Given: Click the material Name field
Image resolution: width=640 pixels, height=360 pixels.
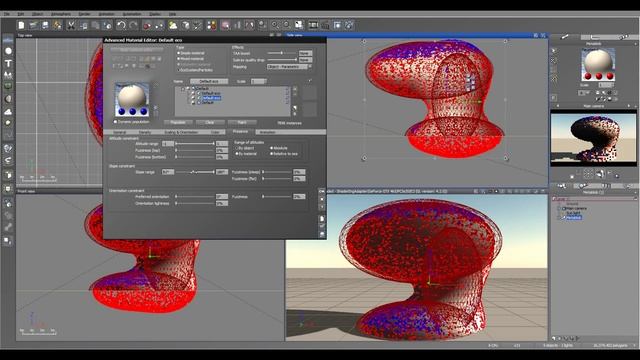Looking at the screenshot, I should click(x=209, y=81).
